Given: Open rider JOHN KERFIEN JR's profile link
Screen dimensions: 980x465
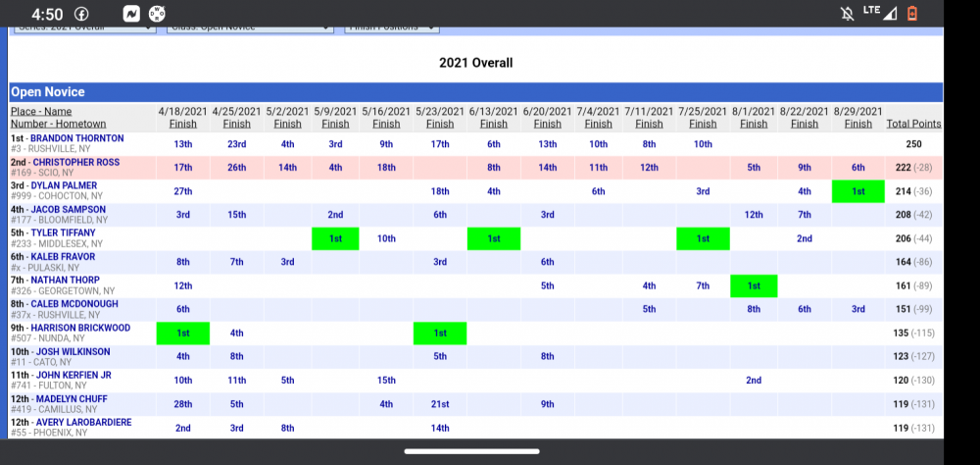Looking at the screenshot, I should click(x=73, y=376).
